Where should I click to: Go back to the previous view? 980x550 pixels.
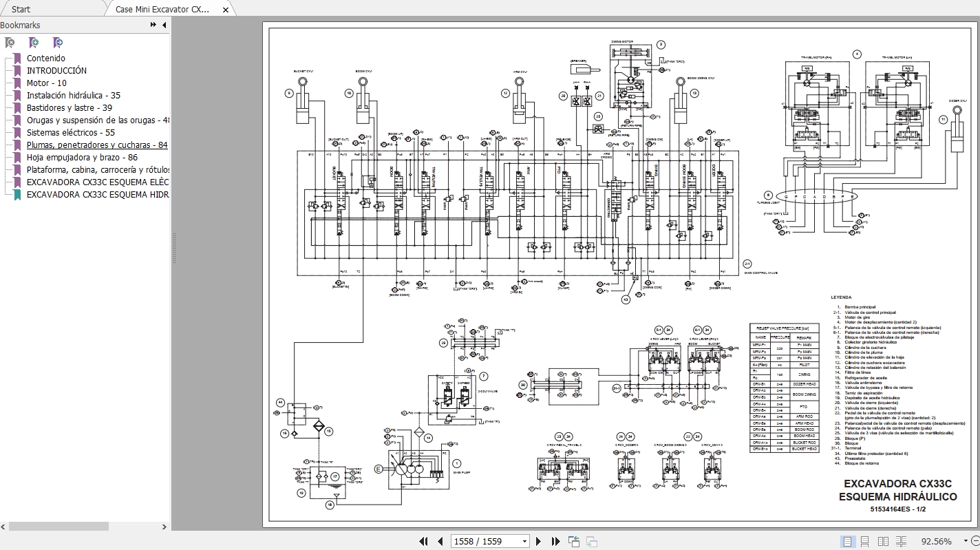click(574, 542)
